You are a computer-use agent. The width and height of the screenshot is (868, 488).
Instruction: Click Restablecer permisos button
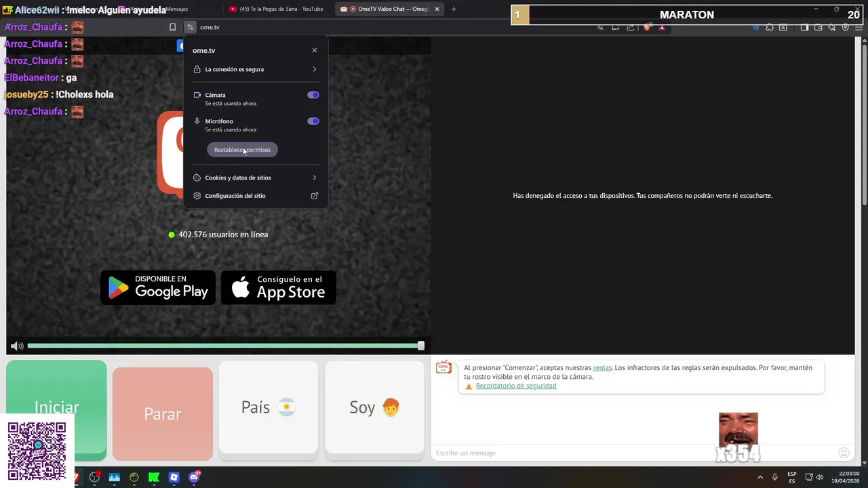coord(242,150)
